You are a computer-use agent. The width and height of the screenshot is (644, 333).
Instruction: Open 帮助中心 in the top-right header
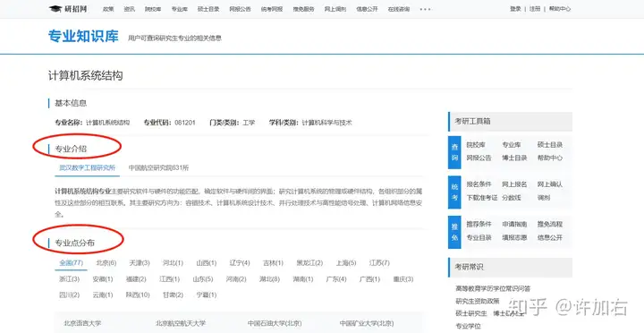coord(560,9)
